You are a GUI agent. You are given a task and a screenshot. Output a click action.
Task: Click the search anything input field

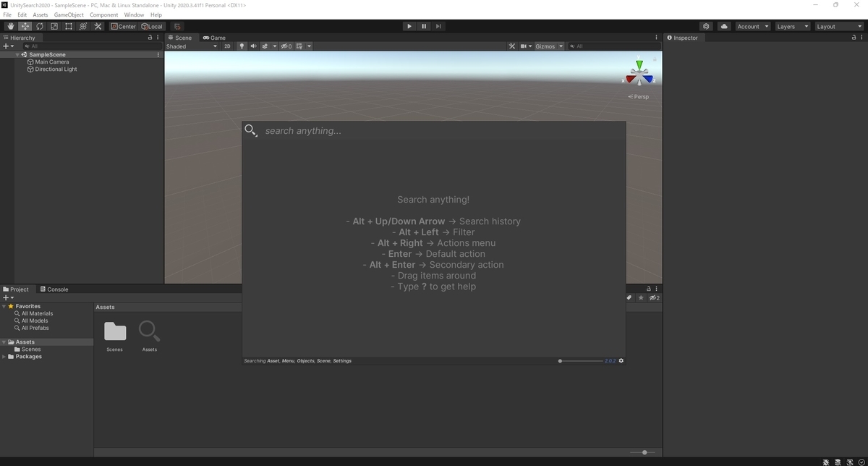[x=434, y=131]
